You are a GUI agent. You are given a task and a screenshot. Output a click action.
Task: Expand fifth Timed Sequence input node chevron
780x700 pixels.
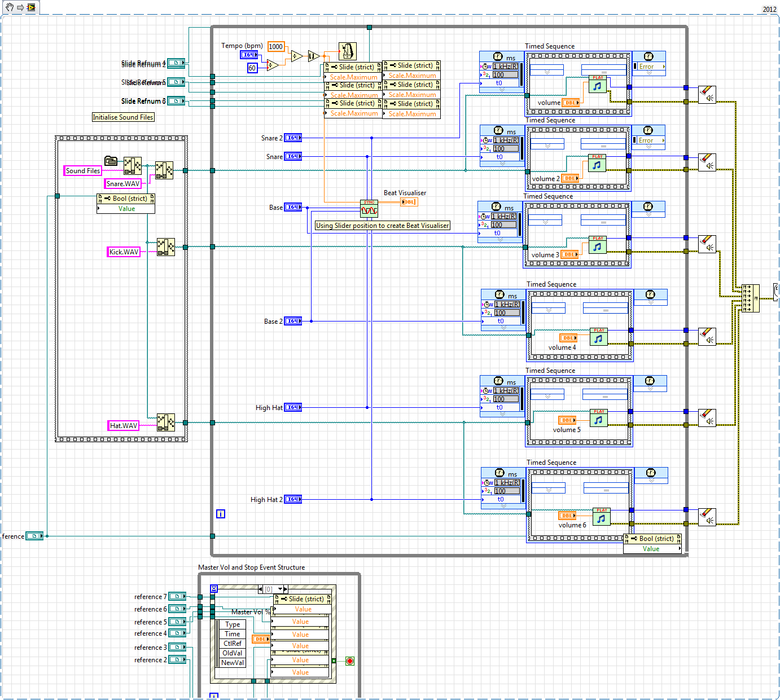click(502, 414)
